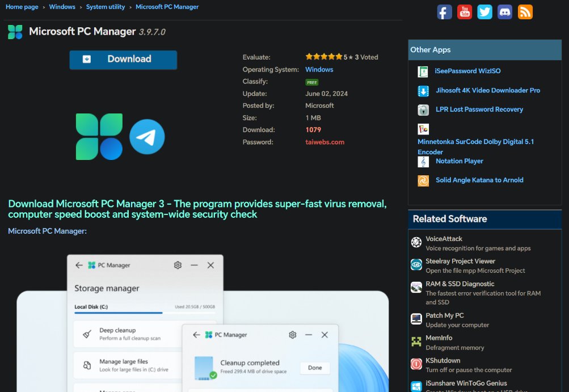Click the blue Download button
Screen dimensions: 569x392
(123, 60)
